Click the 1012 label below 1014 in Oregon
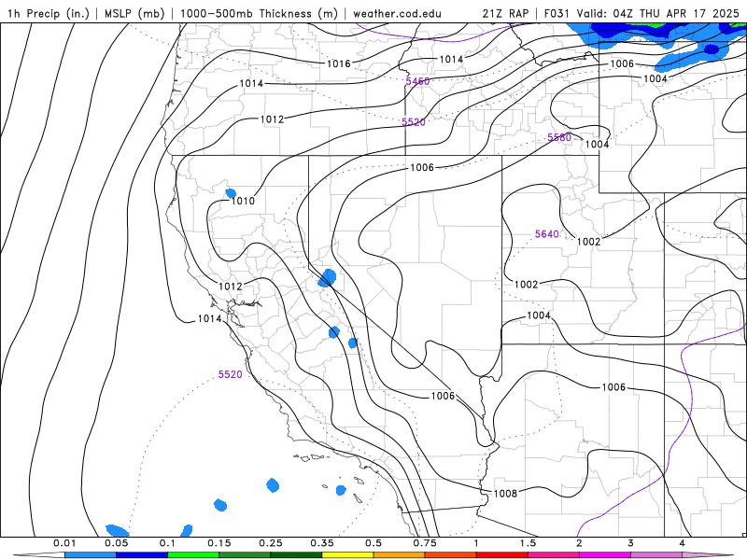Viewport: 747px width, 560px height. click(272, 119)
